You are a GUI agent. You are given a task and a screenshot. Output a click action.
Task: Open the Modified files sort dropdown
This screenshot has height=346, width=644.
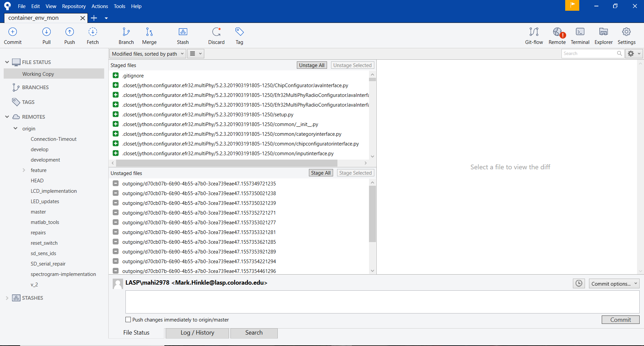click(x=148, y=54)
